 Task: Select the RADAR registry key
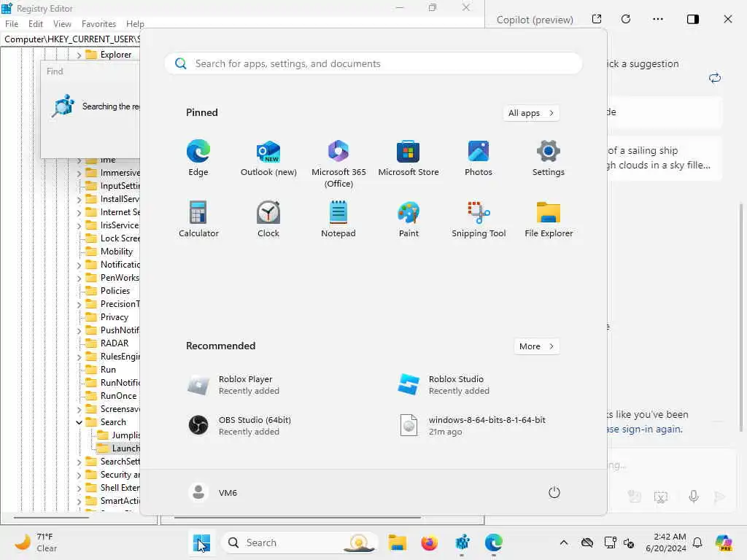pyautogui.click(x=115, y=343)
